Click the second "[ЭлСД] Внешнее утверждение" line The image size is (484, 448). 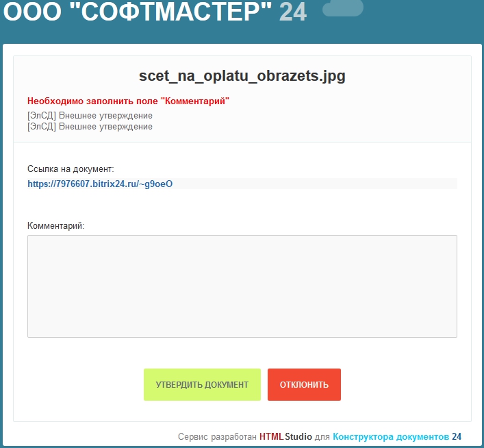click(x=90, y=127)
